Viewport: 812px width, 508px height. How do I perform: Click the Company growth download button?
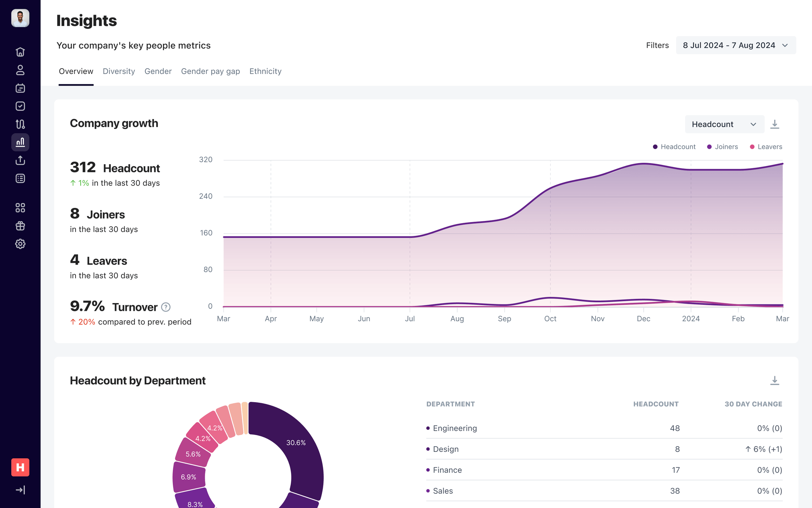click(775, 124)
